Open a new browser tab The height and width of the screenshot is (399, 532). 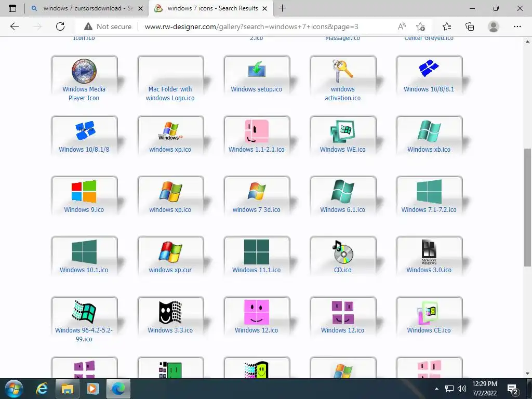tap(282, 8)
